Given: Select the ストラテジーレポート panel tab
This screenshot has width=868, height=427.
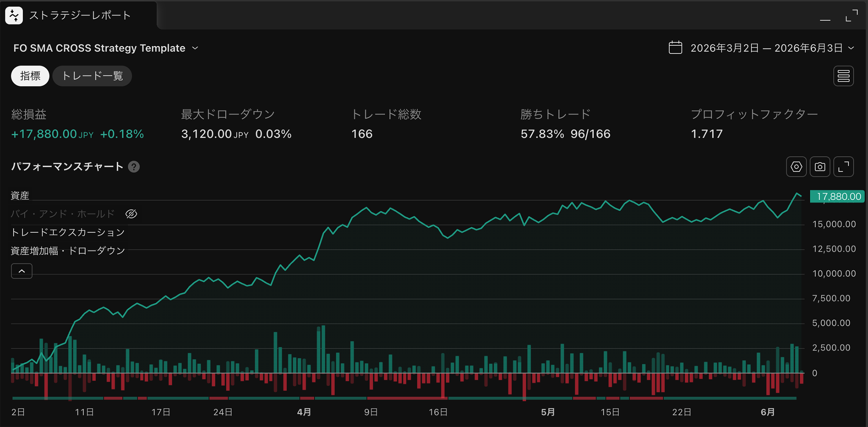Looking at the screenshot, I should 79,15.
